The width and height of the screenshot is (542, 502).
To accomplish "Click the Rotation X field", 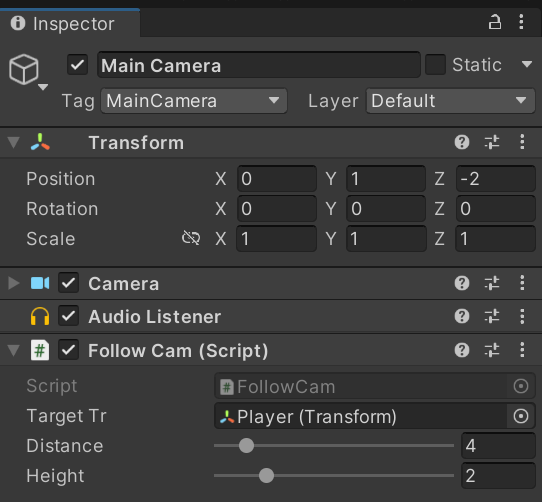I will [277, 208].
